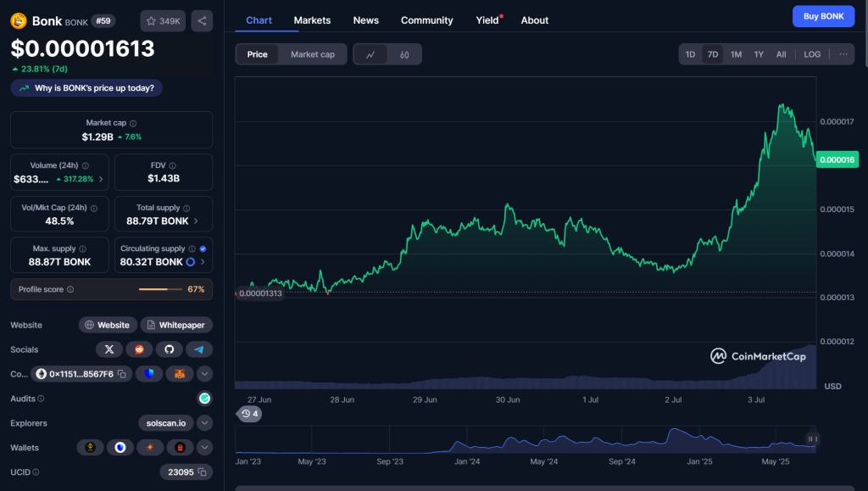Click the #59 rank badge

(x=103, y=21)
